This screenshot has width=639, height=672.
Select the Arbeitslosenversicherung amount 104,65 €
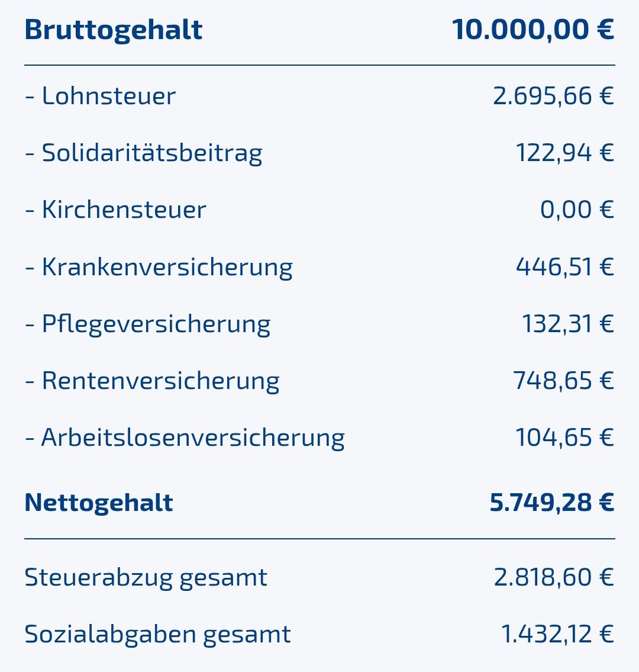click(x=564, y=438)
